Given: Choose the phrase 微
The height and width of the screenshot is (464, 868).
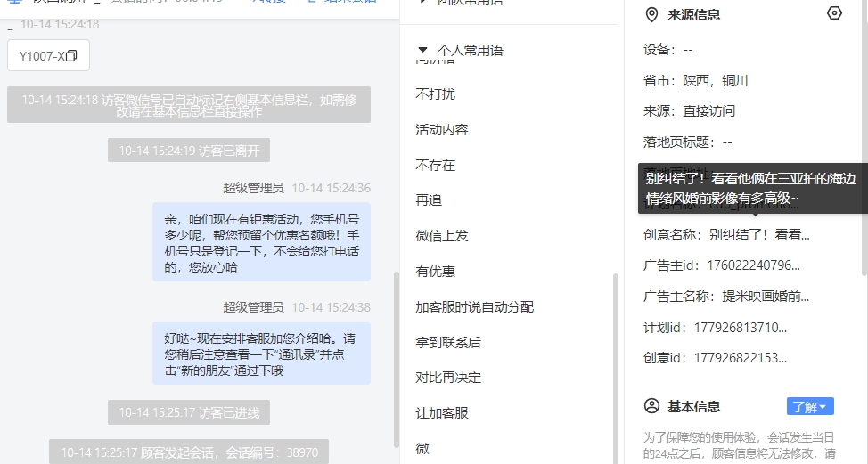Looking at the screenshot, I should coord(422,448).
